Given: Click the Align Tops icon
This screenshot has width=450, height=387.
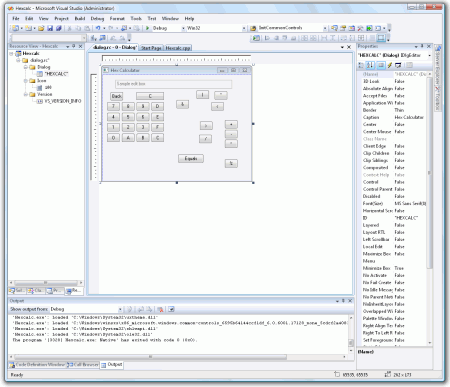Looking at the screenshot, I should click(284, 38).
